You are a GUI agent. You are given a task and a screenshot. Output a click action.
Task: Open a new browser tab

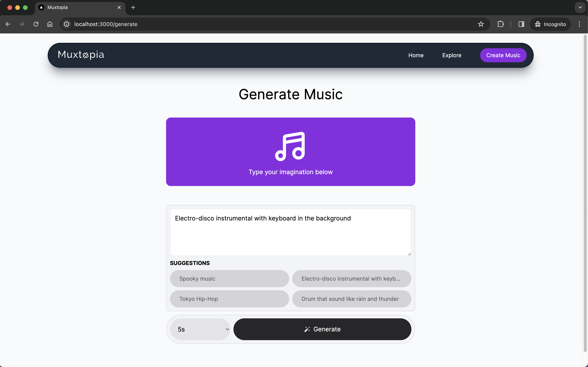tap(133, 7)
